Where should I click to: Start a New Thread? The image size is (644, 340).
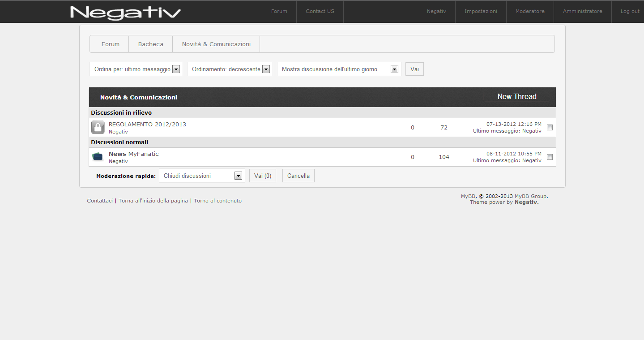[517, 96]
